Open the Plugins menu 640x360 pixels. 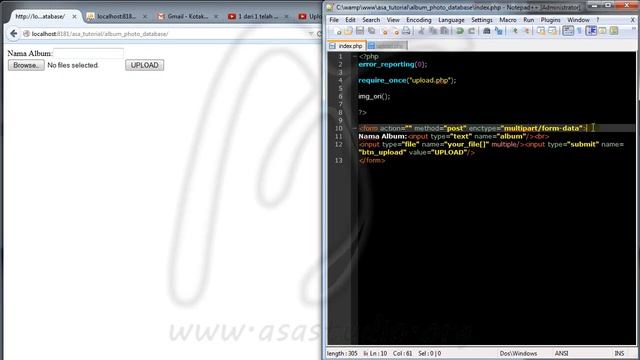(x=551, y=20)
